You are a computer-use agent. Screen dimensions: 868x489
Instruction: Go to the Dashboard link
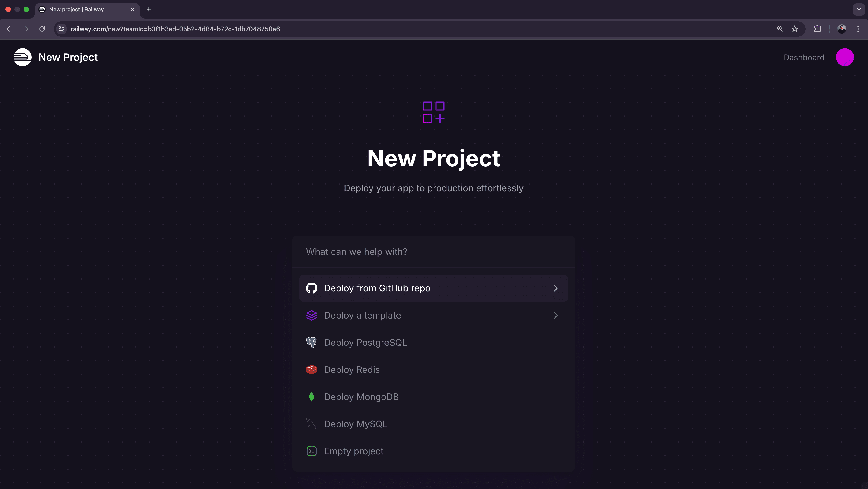(804, 57)
